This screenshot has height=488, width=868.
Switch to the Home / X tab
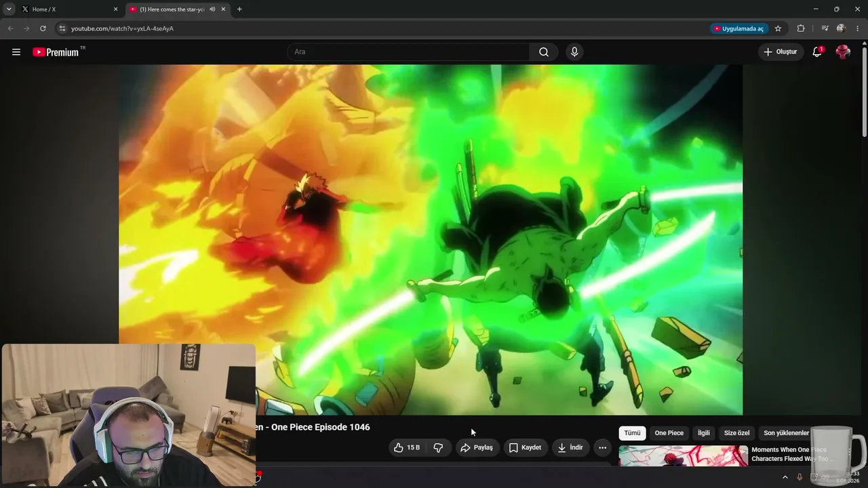pos(69,9)
